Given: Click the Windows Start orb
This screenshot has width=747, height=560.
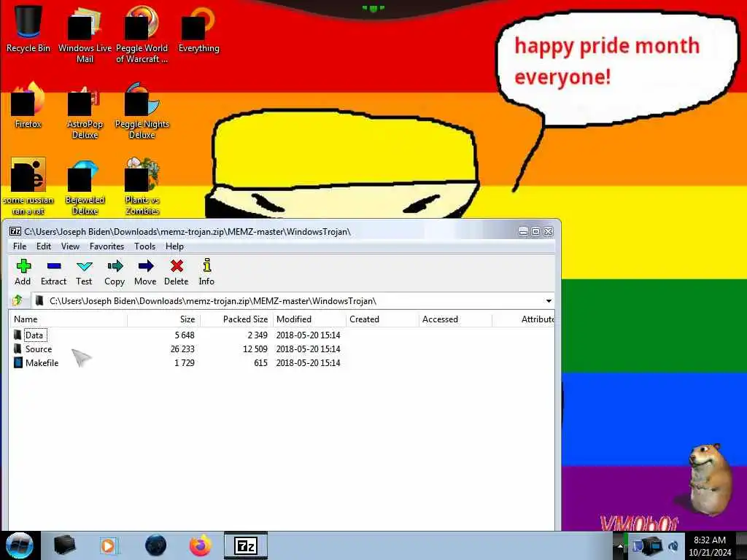Looking at the screenshot, I should pos(20,545).
